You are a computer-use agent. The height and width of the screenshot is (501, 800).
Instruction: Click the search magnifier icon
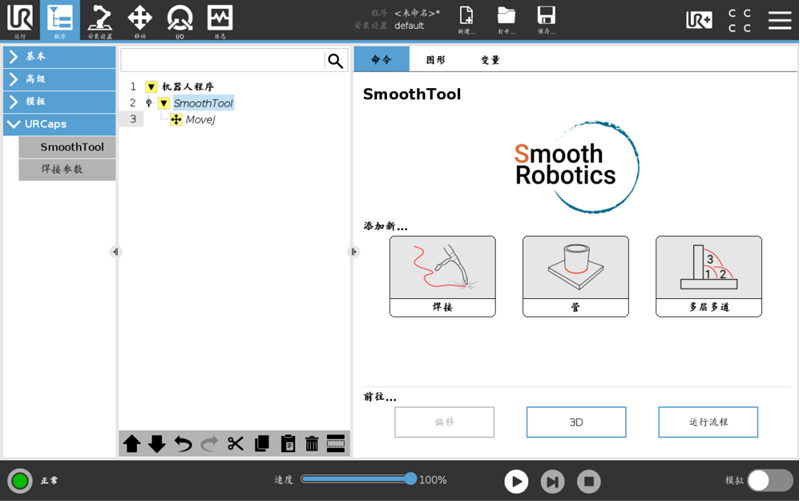[335, 61]
